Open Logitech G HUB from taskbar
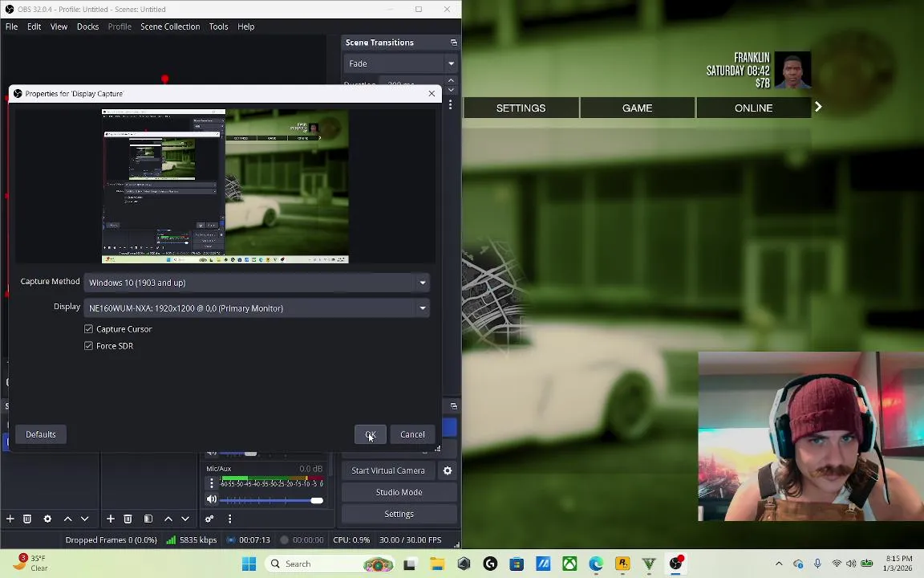The width and height of the screenshot is (924, 578). [490, 564]
